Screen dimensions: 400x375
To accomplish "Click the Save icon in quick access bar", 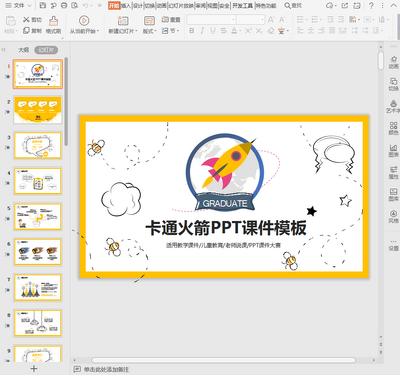I will [x=43, y=6].
